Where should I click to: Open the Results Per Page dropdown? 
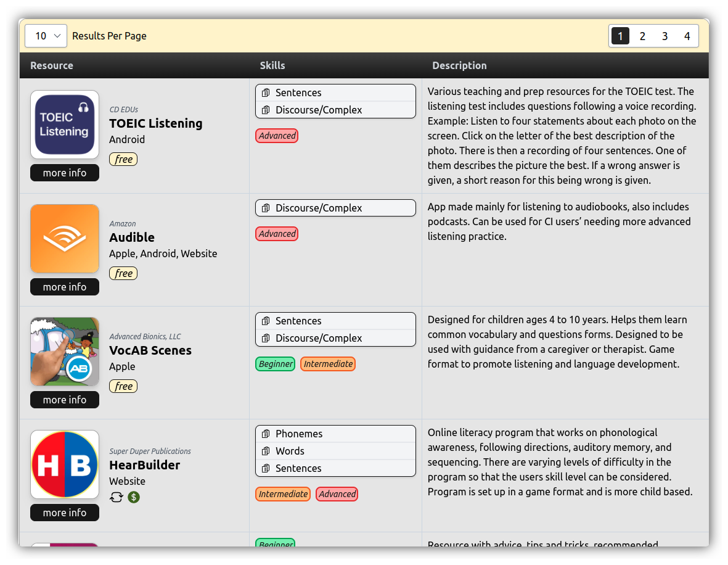[46, 36]
